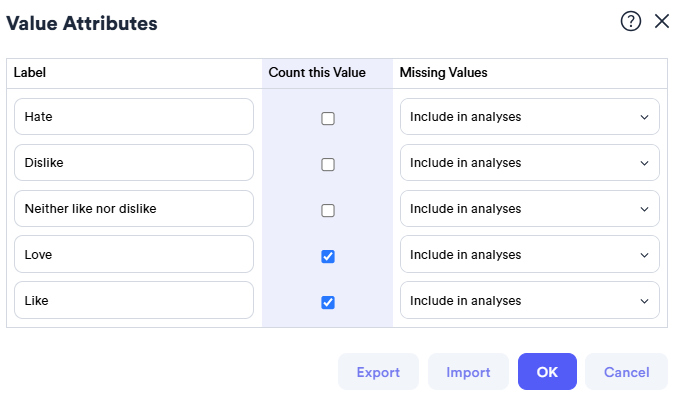Expand Missing Values dropdown for Dislike

click(530, 163)
